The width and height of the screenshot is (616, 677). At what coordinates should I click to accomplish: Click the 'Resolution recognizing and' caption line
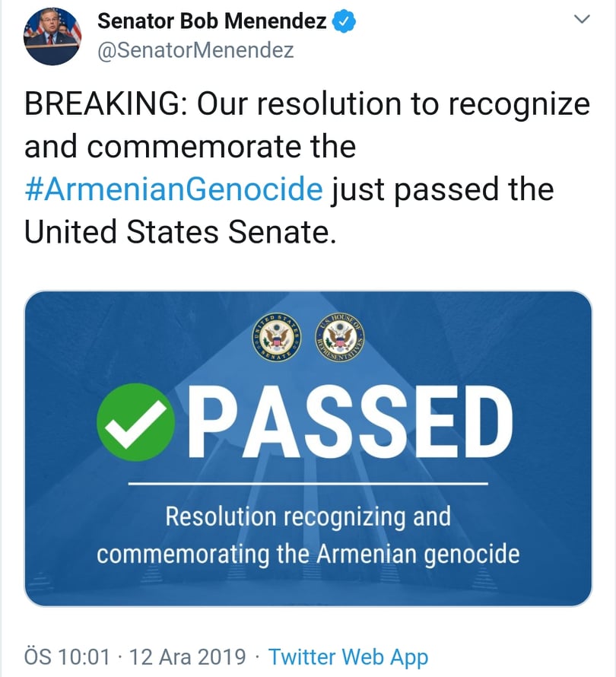point(308,516)
